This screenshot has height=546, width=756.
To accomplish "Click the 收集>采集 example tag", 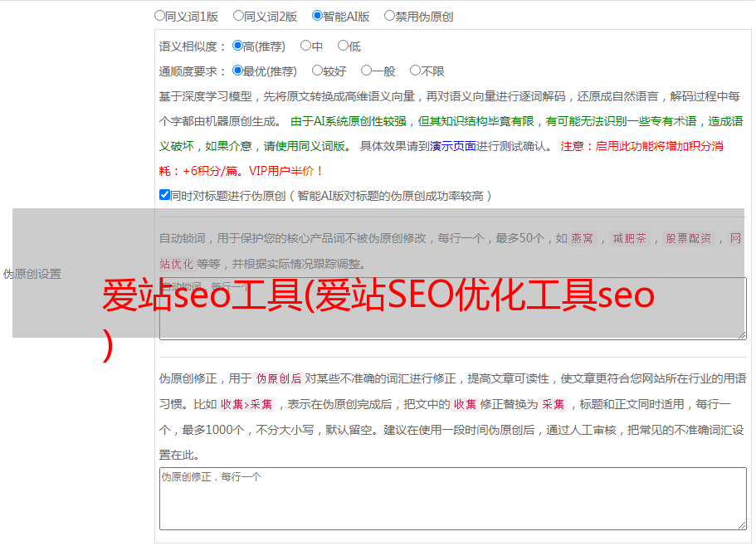I will 246,404.
